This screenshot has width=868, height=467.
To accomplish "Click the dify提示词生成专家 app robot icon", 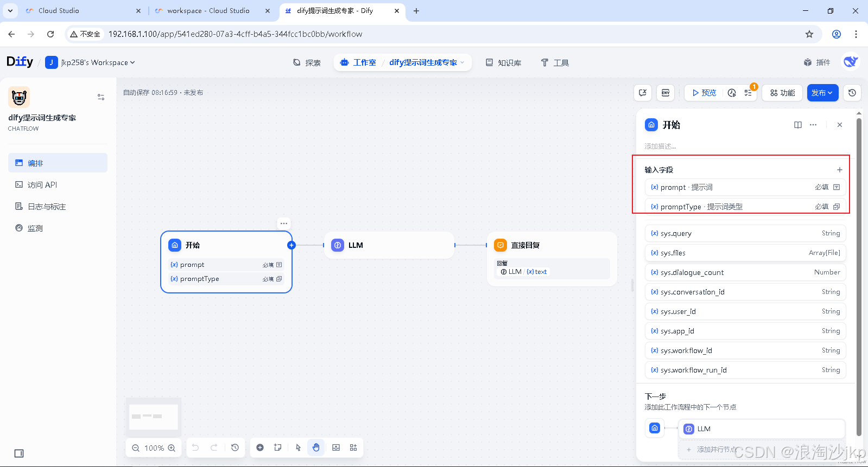I will click(x=19, y=97).
